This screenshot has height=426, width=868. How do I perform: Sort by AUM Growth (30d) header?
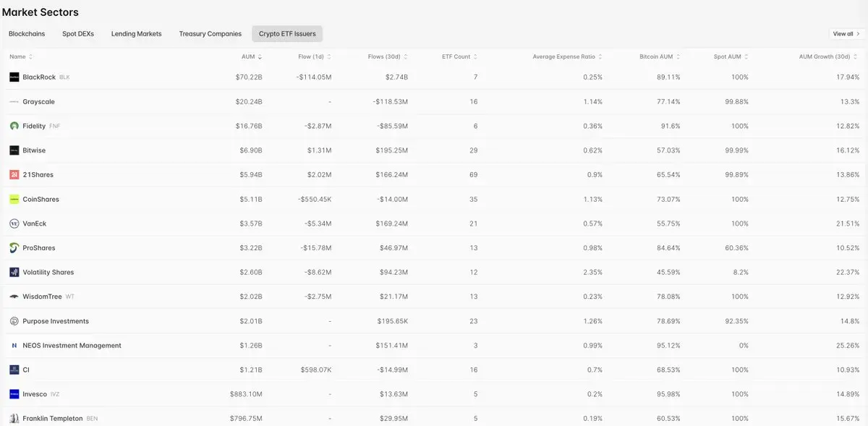[830, 56]
